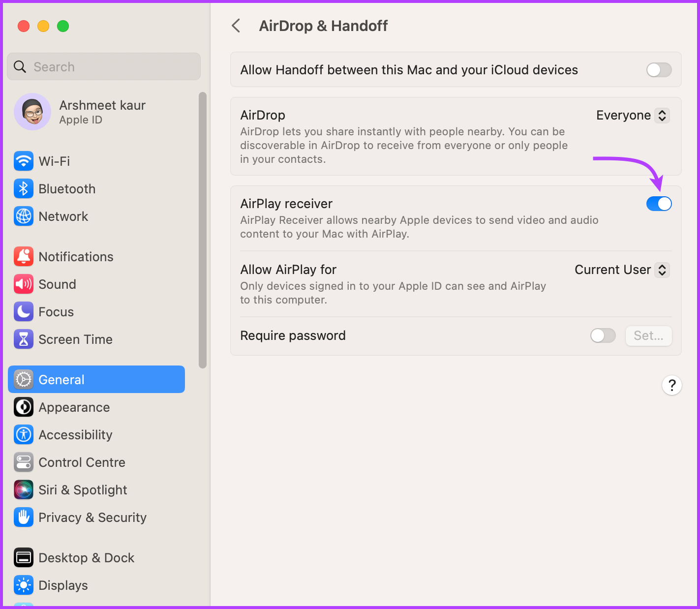
Task: Enable the Require password option
Action: (x=603, y=335)
